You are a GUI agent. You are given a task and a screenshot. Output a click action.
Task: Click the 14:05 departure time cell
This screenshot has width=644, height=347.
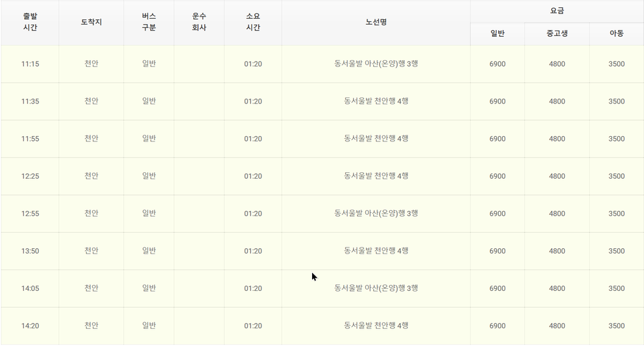pos(30,289)
